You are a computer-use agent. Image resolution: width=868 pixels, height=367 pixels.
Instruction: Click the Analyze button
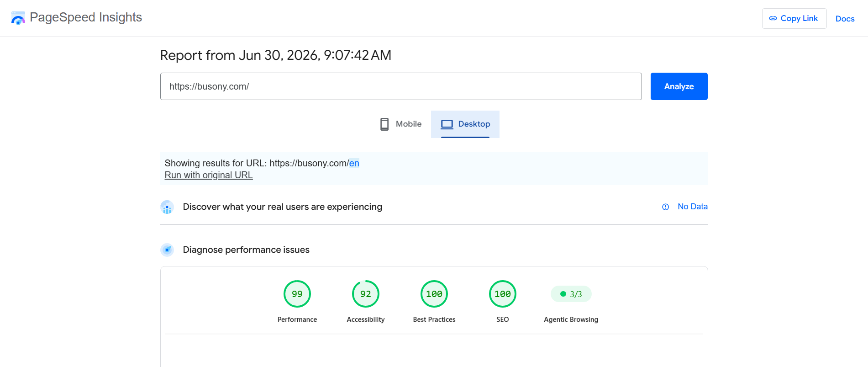pyautogui.click(x=679, y=86)
